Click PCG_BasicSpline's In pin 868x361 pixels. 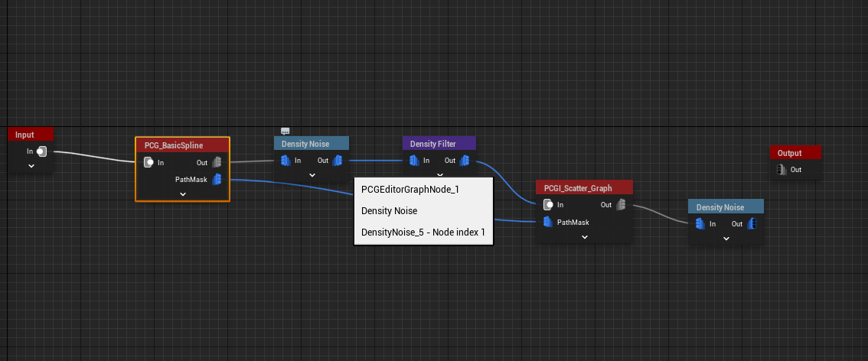pos(148,163)
